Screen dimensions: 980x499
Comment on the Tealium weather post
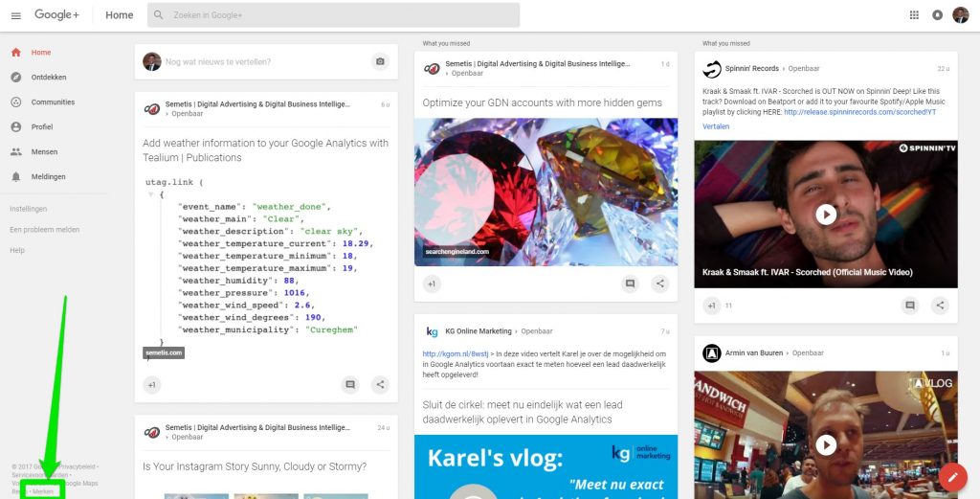point(350,385)
